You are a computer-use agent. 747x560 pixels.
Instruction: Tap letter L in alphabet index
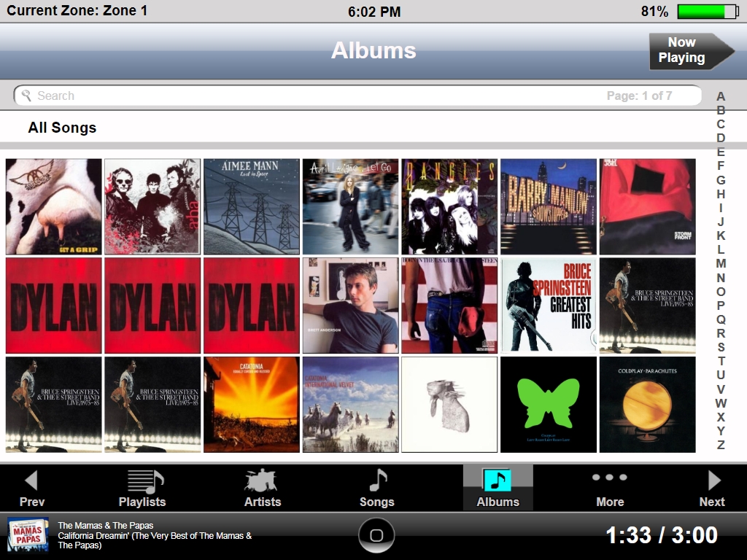pyautogui.click(x=721, y=249)
